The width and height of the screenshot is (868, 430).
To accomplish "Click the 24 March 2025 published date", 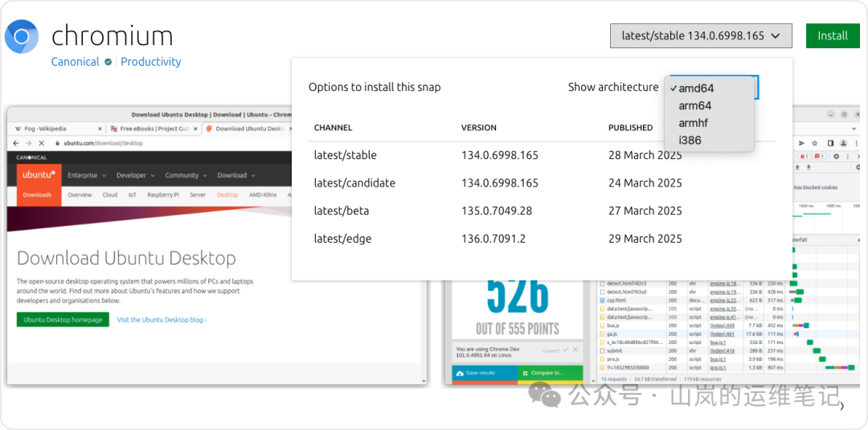I will (645, 183).
